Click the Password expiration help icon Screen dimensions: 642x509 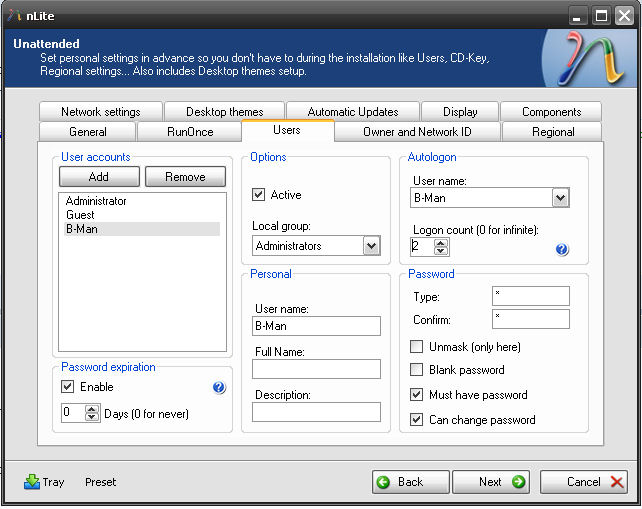(x=219, y=387)
